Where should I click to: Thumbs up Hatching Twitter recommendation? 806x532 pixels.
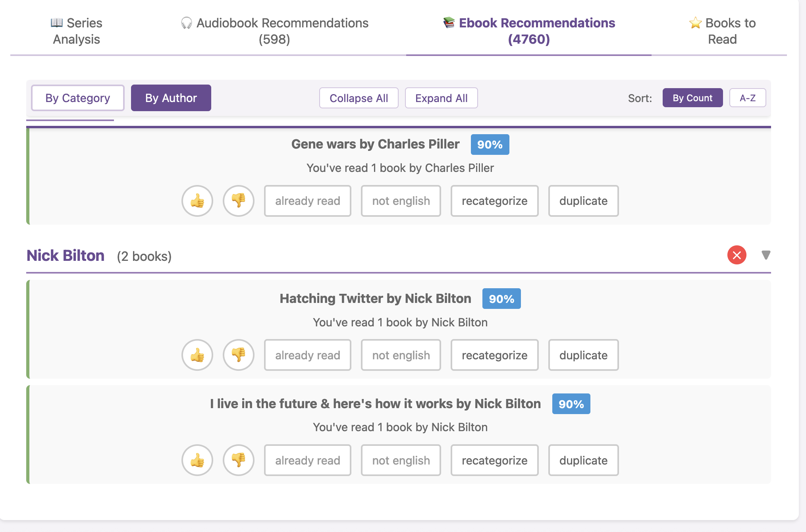point(197,355)
